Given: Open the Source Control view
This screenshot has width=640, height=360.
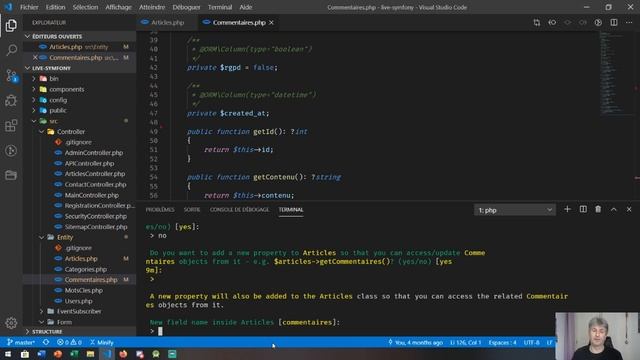Looking at the screenshot, I should pyautogui.click(x=11, y=76).
